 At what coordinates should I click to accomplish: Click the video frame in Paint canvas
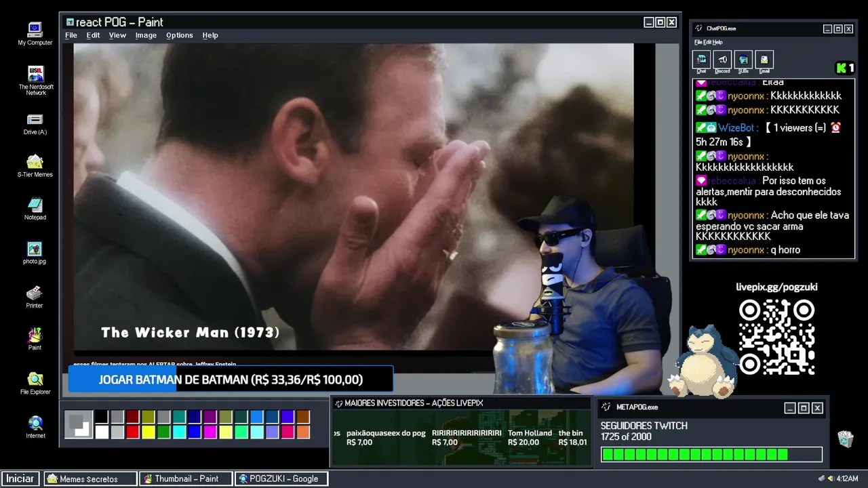353,197
